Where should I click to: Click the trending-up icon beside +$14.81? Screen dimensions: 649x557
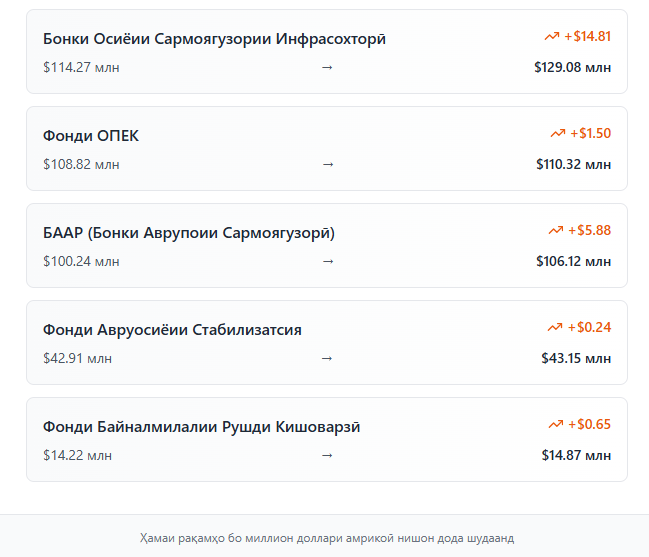coord(552,36)
